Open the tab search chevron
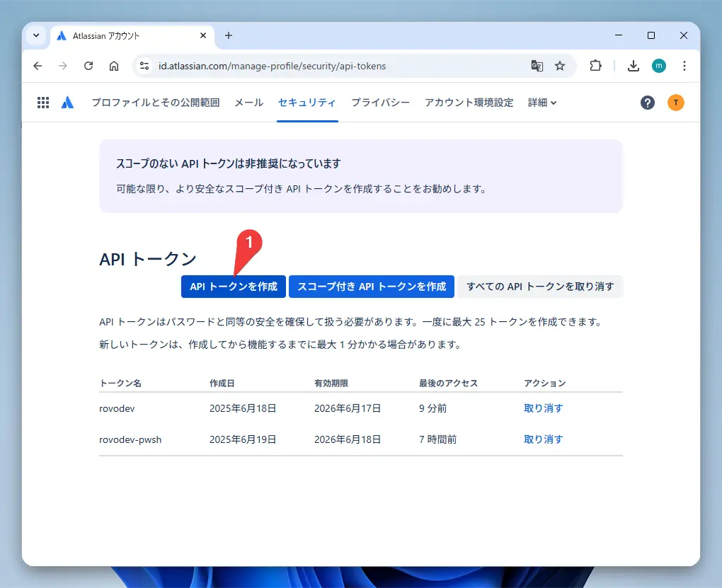Image resolution: width=722 pixels, height=588 pixels. [35, 35]
